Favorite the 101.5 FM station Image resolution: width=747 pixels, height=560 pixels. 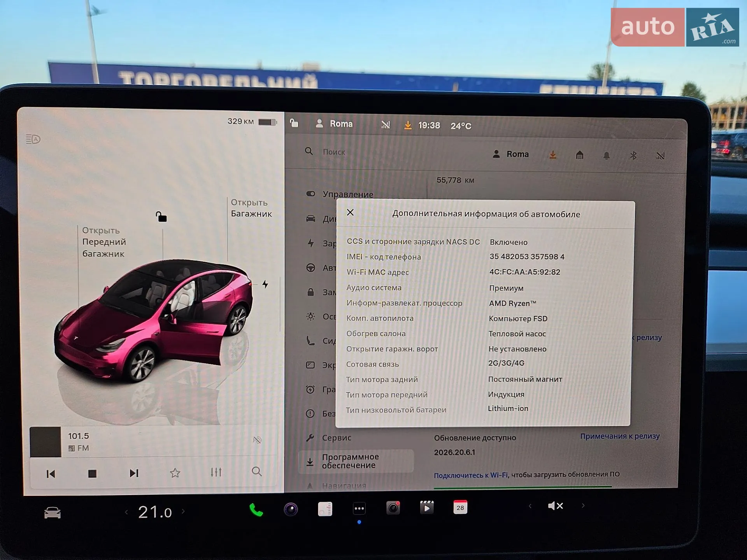[175, 472]
